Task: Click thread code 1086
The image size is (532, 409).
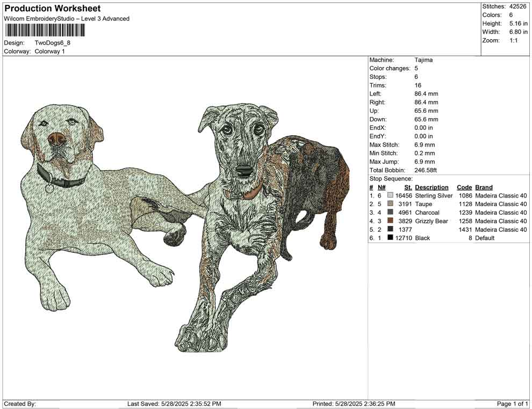Action: point(465,195)
